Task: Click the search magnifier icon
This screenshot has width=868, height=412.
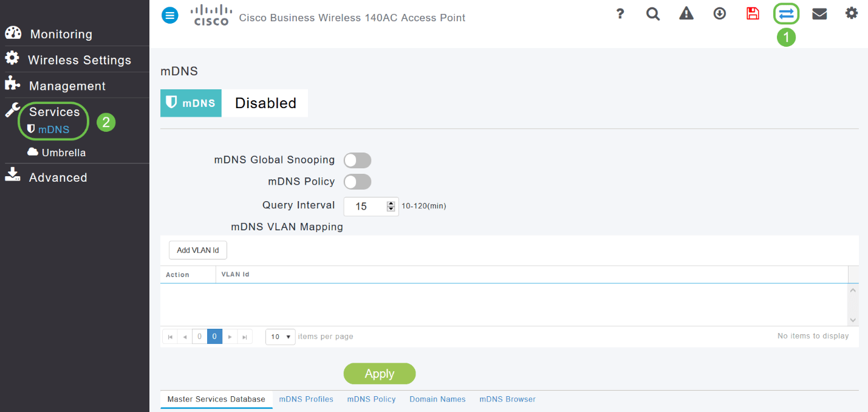Action: [653, 14]
